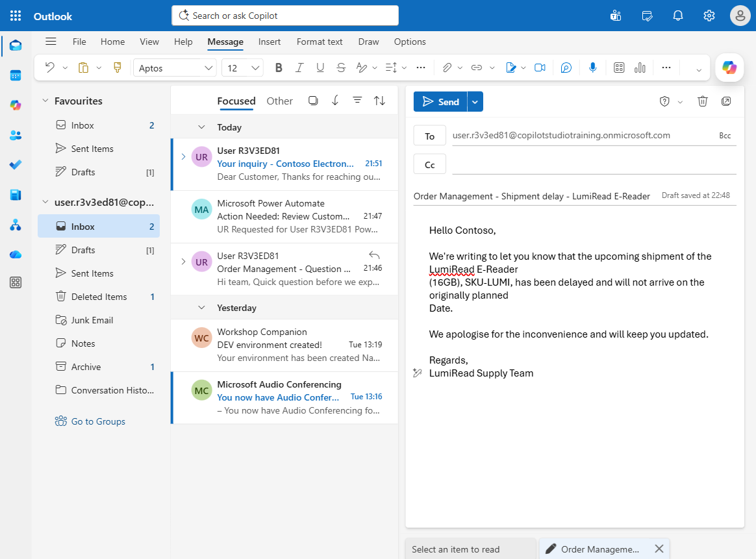Viewport: 756px width, 559px height.
Task: Click the Send button
Action: [x=440, y=102]
